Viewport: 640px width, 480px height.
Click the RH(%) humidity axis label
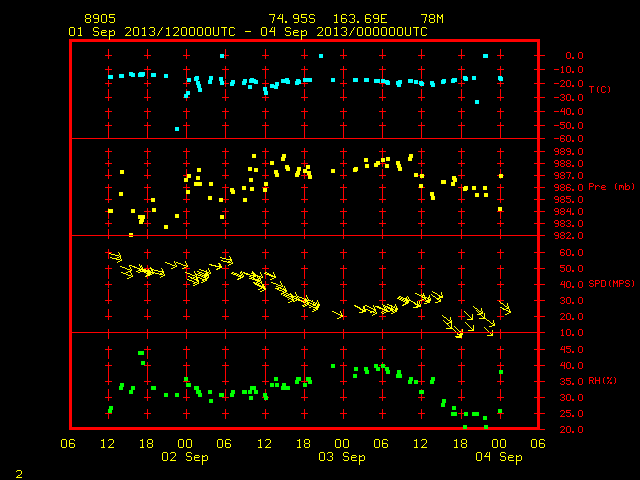[x=602, y=381]
